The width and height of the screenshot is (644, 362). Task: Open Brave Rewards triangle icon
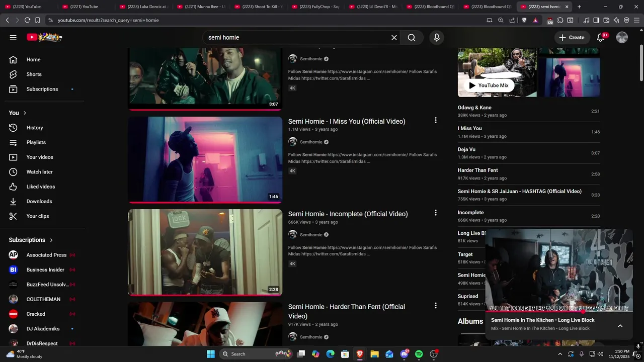(535, 20)
